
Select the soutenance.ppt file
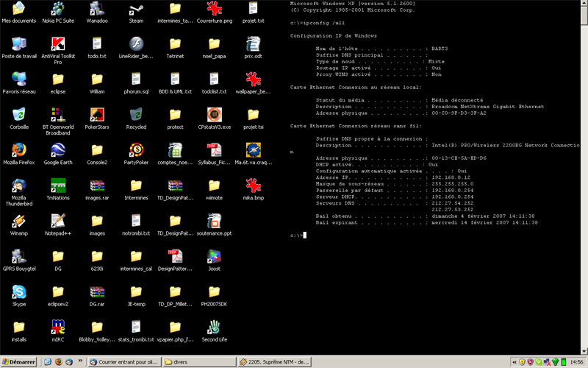click(214, 221)
